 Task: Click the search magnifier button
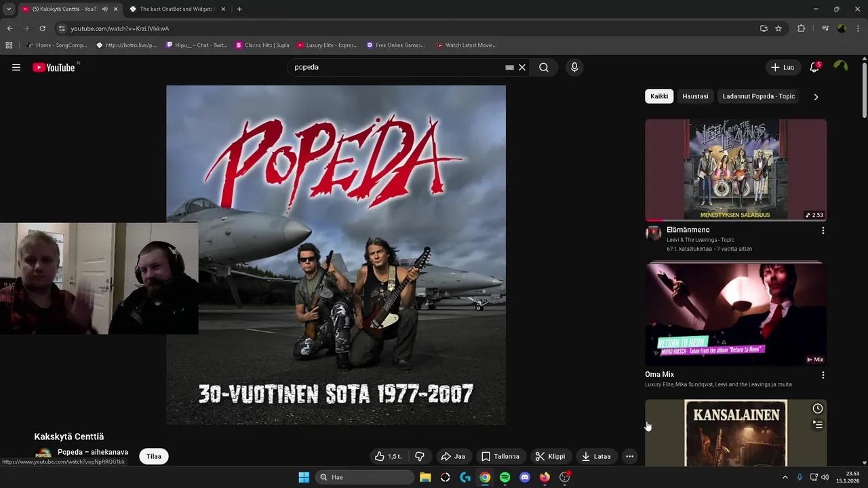coord(544,67)
